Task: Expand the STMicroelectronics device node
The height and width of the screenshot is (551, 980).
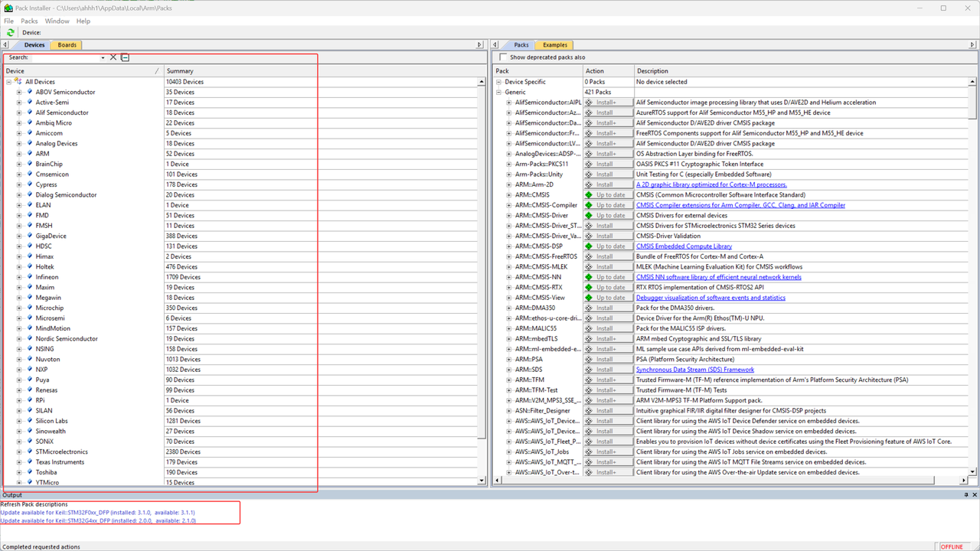Action: point(19,452)
